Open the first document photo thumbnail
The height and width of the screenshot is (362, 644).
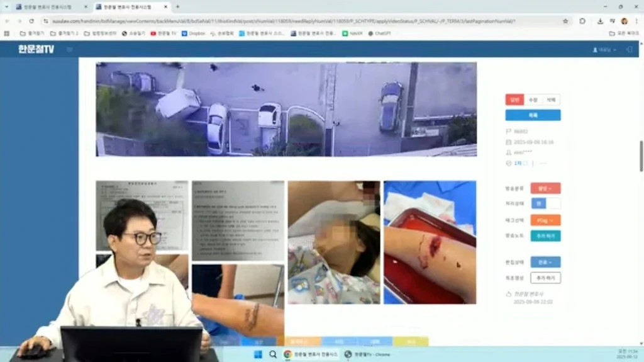[x=142, y=215]
